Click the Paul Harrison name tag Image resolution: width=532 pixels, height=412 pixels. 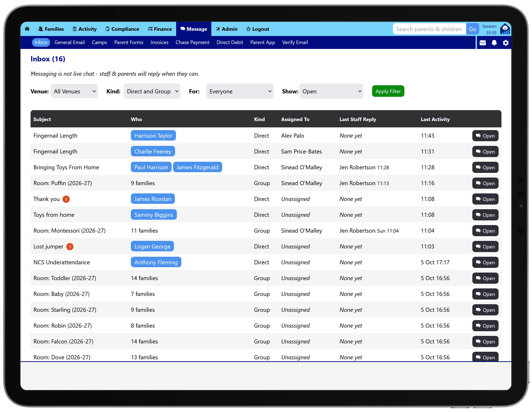click(151, 167)
